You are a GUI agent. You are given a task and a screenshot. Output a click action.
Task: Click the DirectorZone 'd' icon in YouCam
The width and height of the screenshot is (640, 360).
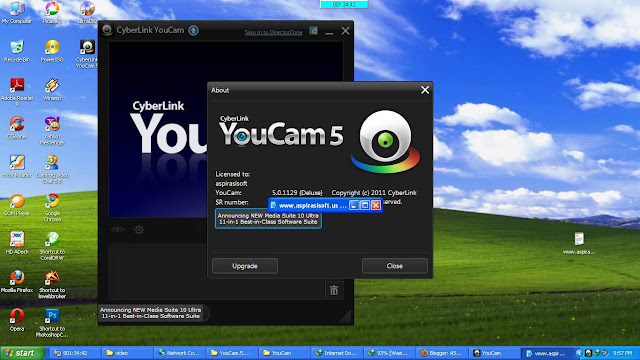pos(313,31)
